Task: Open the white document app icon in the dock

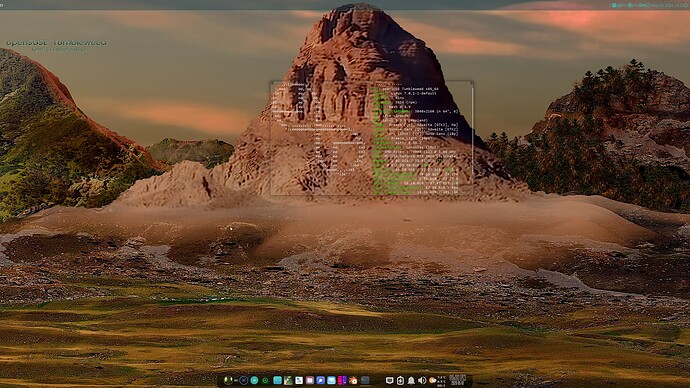Action: click(299, 380)
